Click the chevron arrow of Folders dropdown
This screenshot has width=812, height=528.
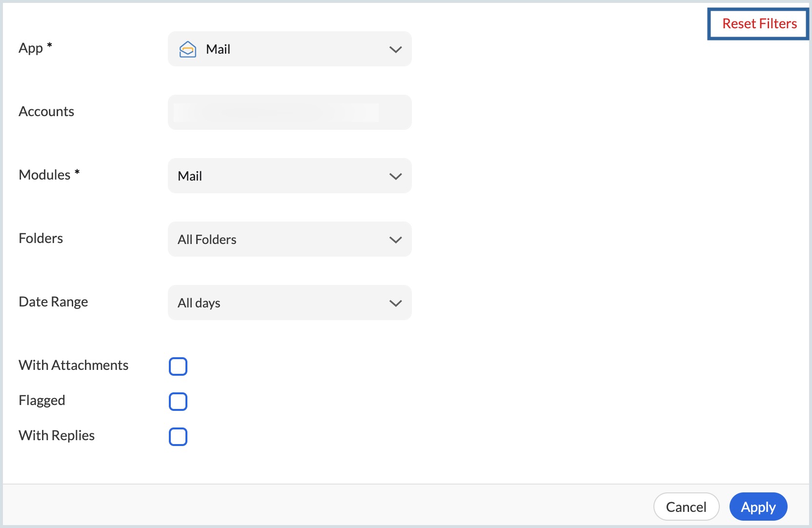(x=396, y=240)
